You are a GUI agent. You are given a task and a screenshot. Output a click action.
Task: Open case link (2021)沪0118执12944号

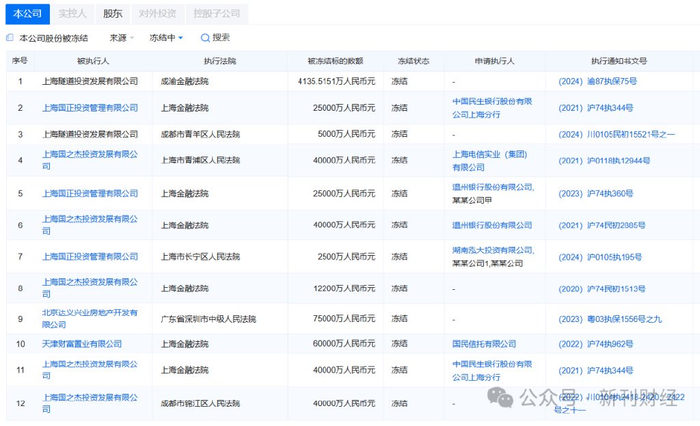[604, 160]
